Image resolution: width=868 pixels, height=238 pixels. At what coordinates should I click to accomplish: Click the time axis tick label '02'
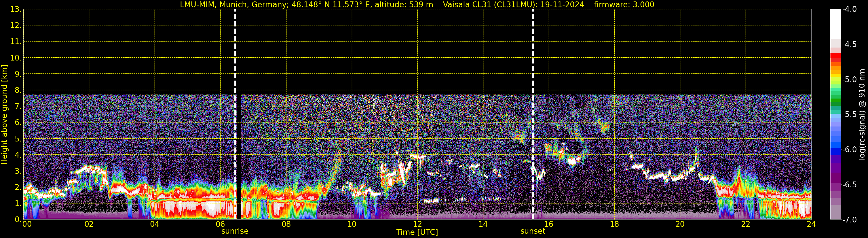pos(89,224)
